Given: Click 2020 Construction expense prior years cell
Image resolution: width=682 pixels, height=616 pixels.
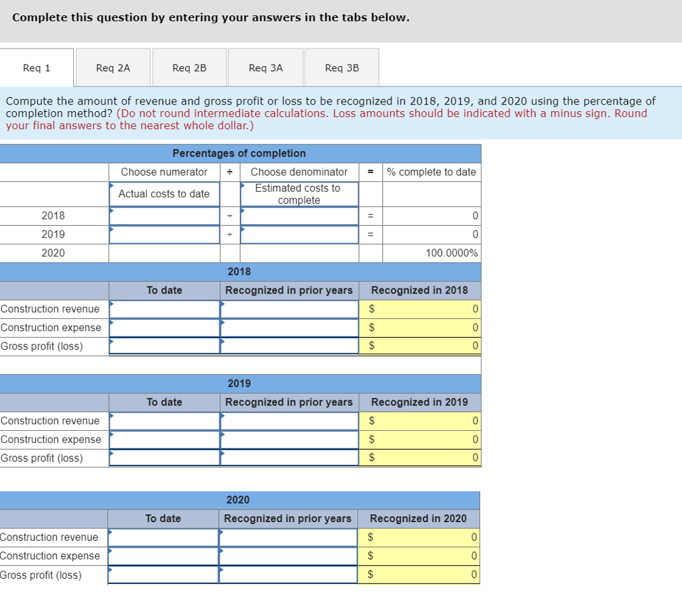Looking at the screenshot, I should click(288, 557).
